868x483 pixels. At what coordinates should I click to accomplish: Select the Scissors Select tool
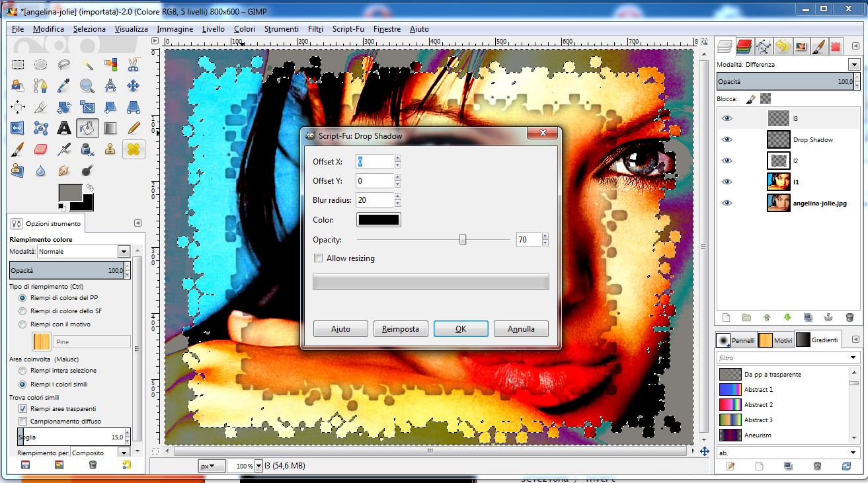tap(133, 64)
